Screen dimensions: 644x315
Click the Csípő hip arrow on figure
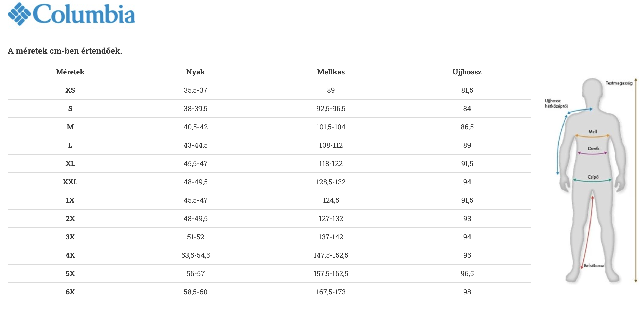coord(592,180)
